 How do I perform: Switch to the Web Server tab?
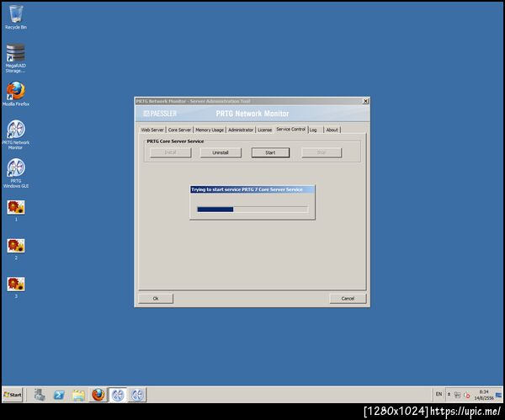point(152,130)
